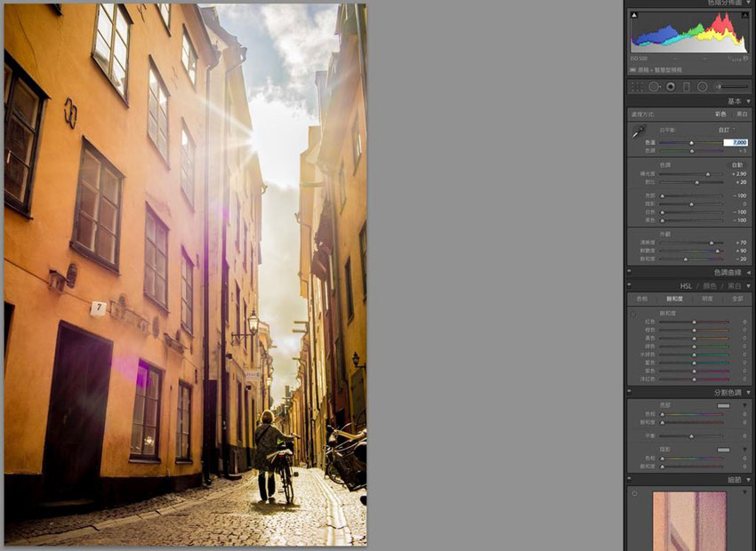The image size is (756, 551).
Task: Pick the White Balance eyedropper in Basic panel
Action: pyautogui.click(x=640, y=130)
